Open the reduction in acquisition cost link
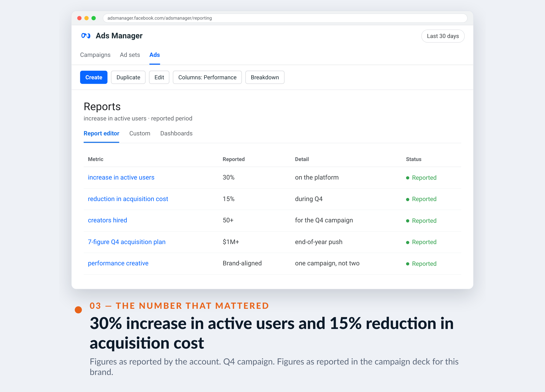545x392 pixels. [128, 199]
